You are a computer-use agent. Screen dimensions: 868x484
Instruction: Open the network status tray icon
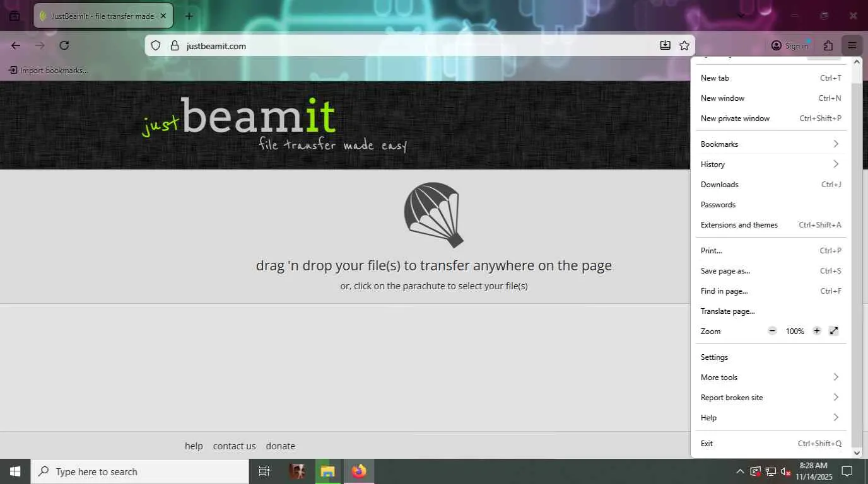770,471
